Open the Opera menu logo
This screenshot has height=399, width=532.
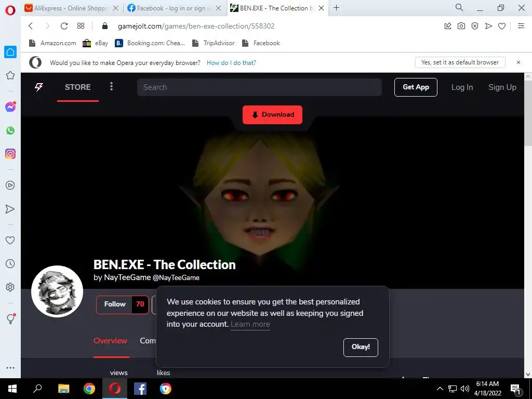[x=10, y=10]
